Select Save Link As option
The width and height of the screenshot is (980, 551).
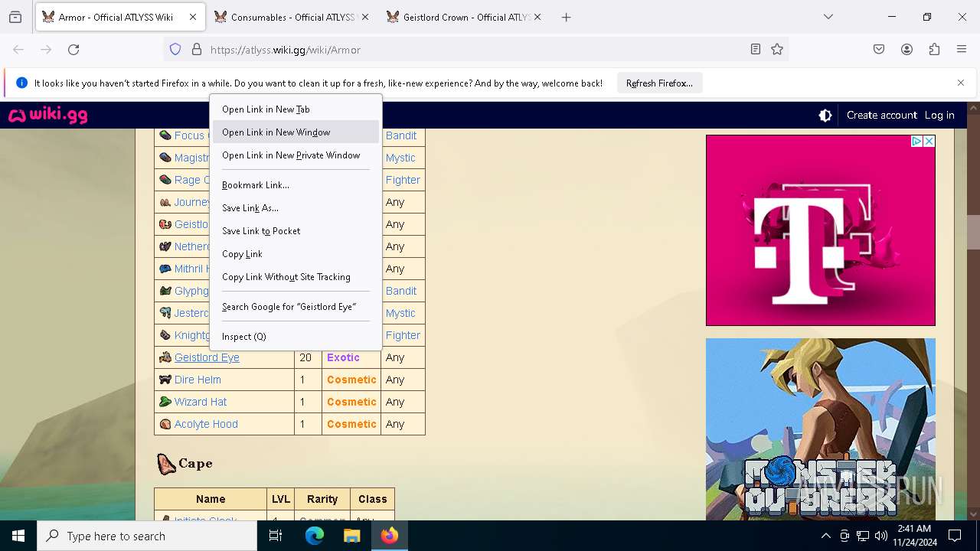click(296, 208)
